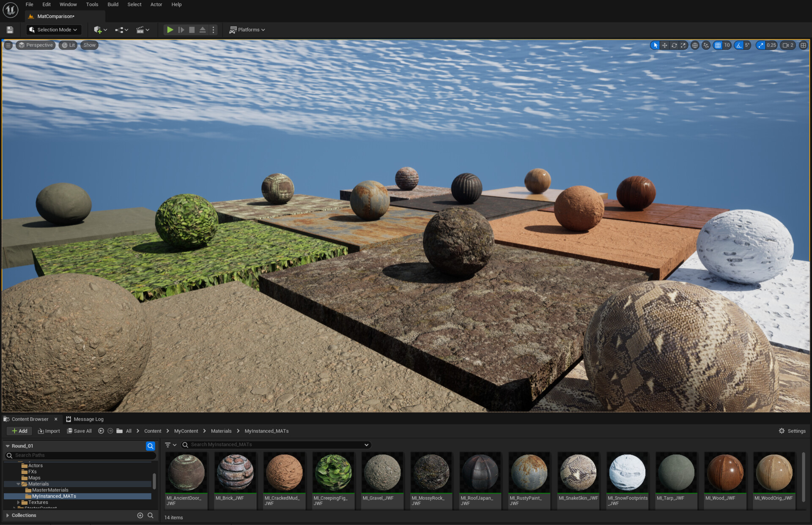Open the viewport layout grid icon
This screenshot has height=525, width=812.
803,45
